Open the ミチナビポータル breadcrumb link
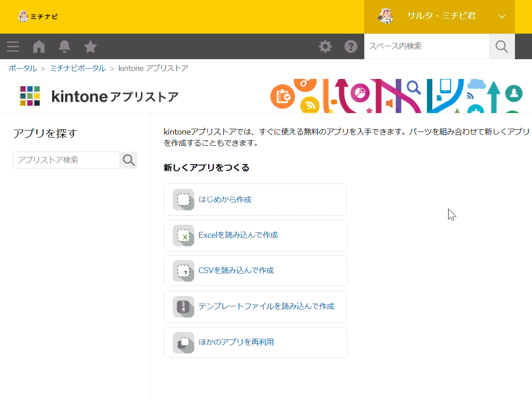 [x=78, y=68]
